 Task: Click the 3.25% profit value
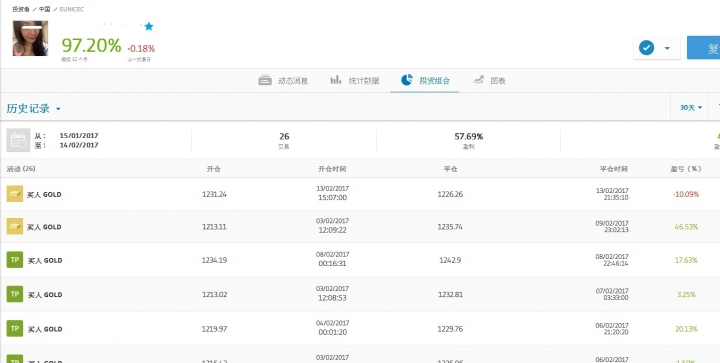click(x=686, y=295)
